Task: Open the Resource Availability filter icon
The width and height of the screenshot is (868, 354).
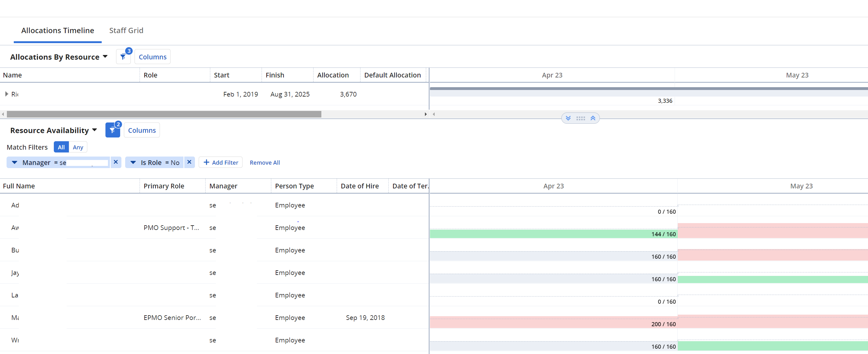Action: [112, 130]
